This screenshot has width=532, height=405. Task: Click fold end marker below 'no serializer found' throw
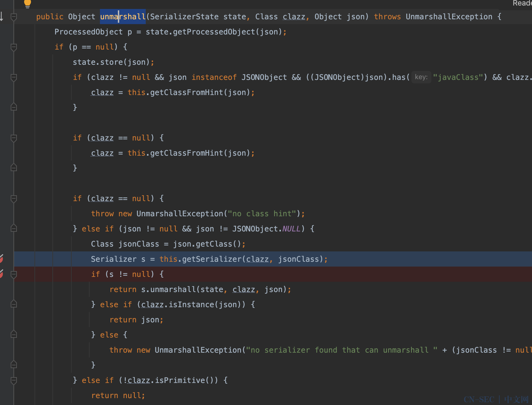click(x=14, y=365)
